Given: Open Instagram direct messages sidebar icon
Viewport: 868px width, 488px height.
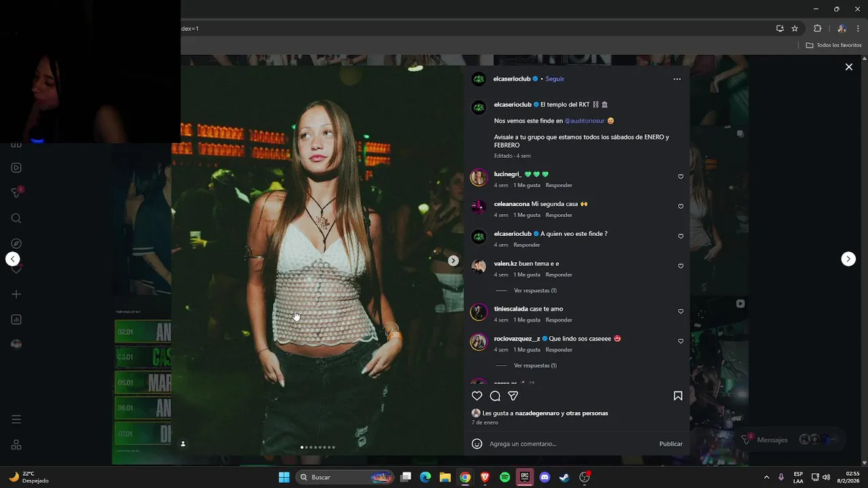Looking at the screenshot, I should click(16, 192).
